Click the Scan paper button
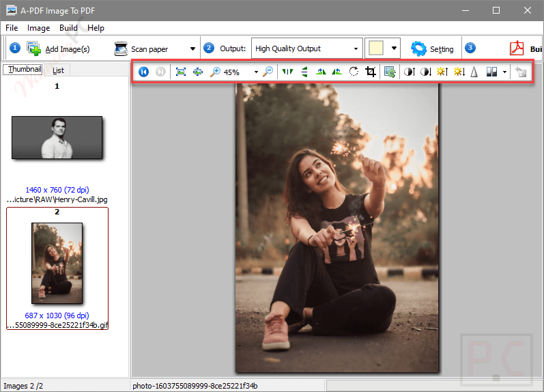 click(141, 49)
